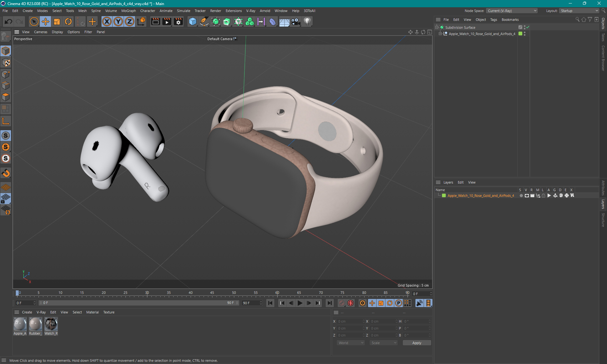The image size is (607, 364).
Task: Toggle X axis lock button
Action: [107, 21]
